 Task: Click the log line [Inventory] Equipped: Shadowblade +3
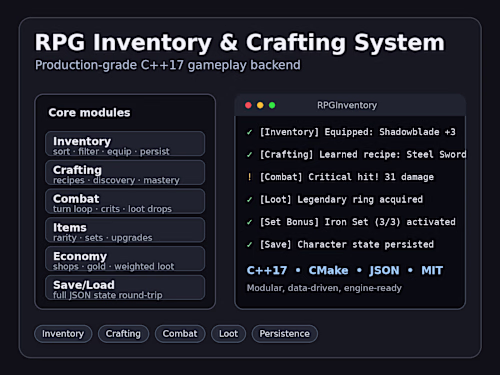coord(358,132)
